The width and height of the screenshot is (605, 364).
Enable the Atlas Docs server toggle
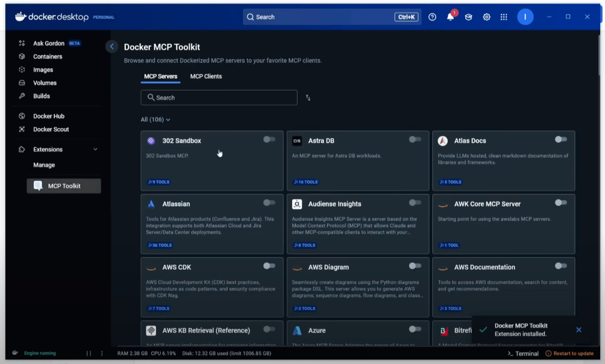(x=561, y=139)
